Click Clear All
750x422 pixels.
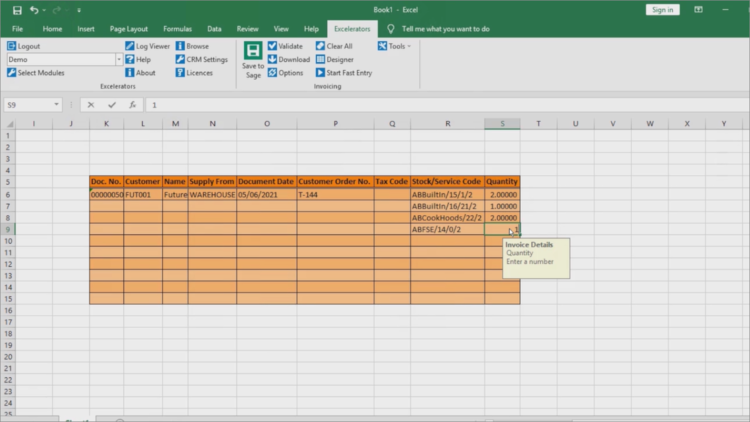(334, 46)
